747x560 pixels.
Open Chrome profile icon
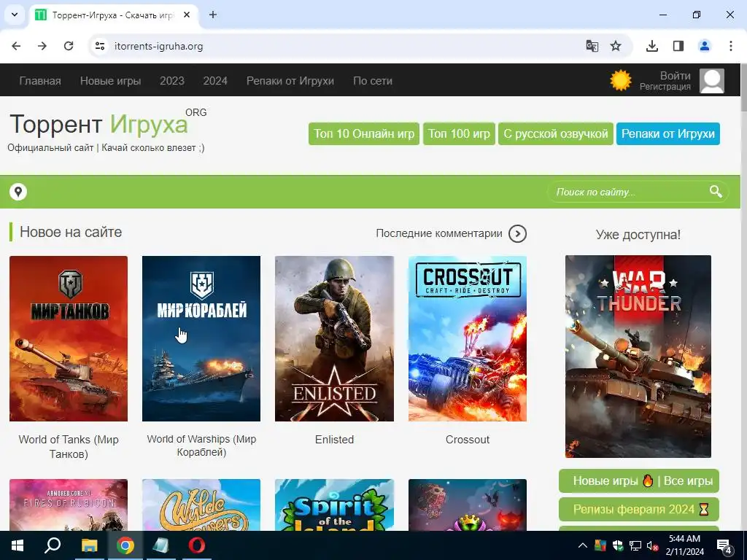point(704,46)
